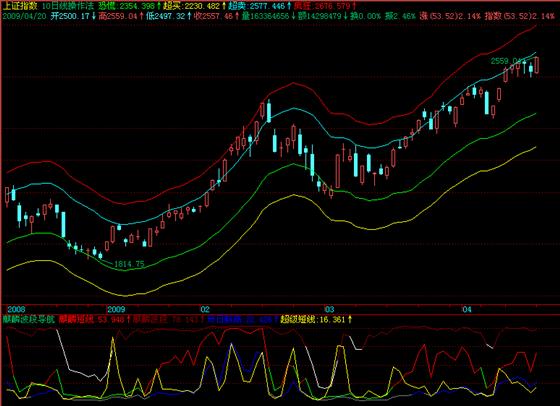Click the 1814.75 low price marker

[x=129, y=264]
